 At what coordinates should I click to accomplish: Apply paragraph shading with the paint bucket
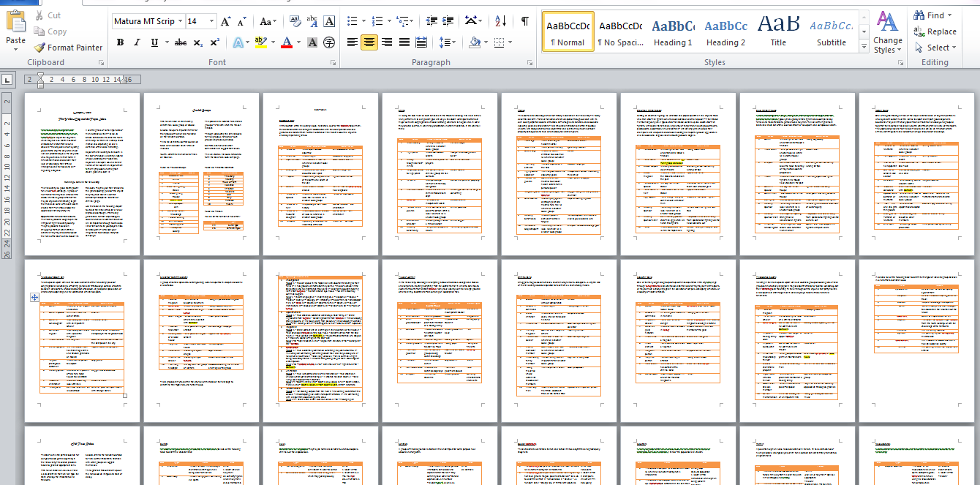point(475,42)
